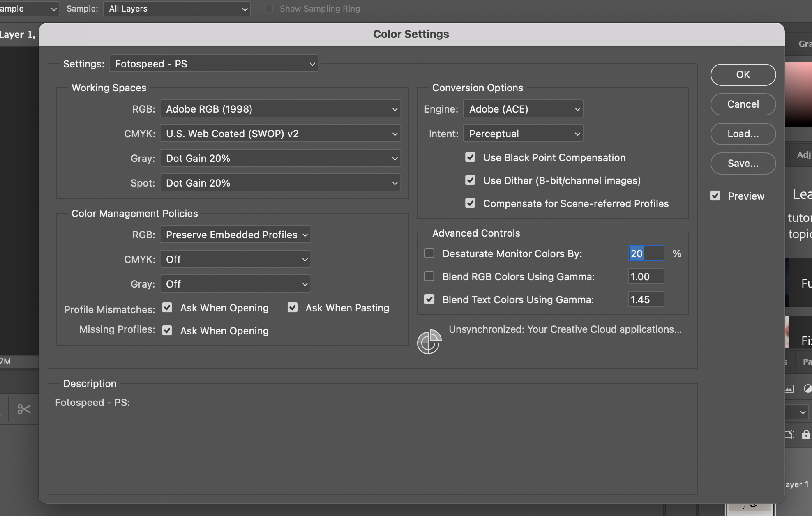Toggle Use Black Point Compensation checkbox
This screenshot has height=516, width=812.
click(471, 157)
